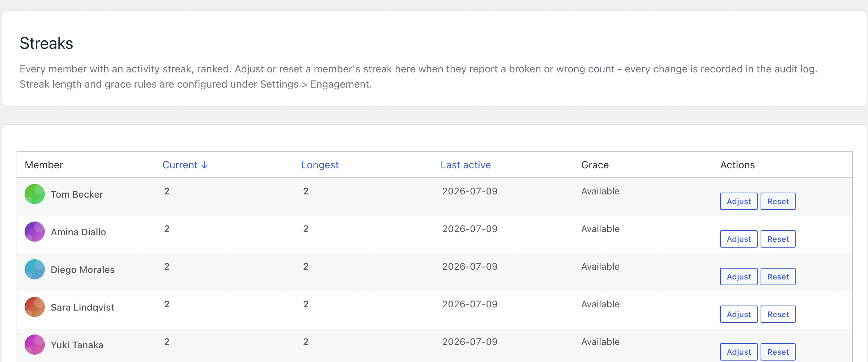Click Sara Lindqvist's Available grace status
This screenshot has height=362, width=868.
[x=600, y=304]
